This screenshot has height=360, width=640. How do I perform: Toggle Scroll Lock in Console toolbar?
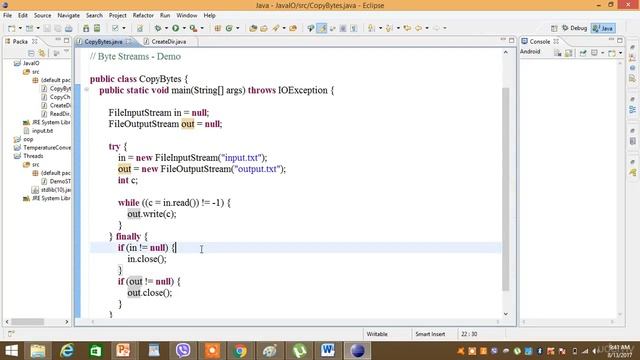pyautogui.click(x=568, y=53)
